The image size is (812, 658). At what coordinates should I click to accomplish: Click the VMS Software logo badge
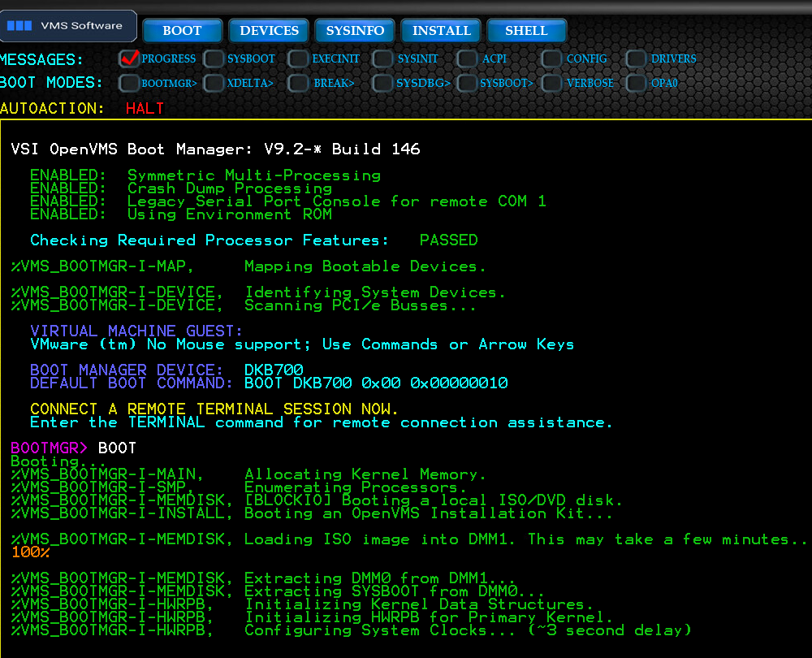(x=68, y=26)
